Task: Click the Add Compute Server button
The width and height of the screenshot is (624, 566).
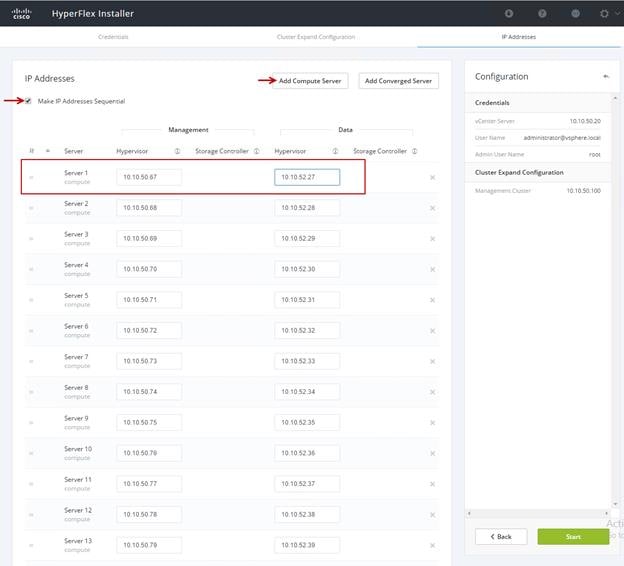Action: pos(310,80)
